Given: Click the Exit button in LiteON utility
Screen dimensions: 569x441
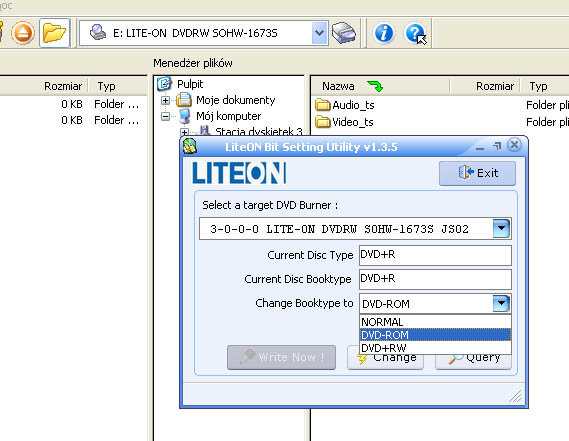Looking at the screenshot, I should point(477,173).
